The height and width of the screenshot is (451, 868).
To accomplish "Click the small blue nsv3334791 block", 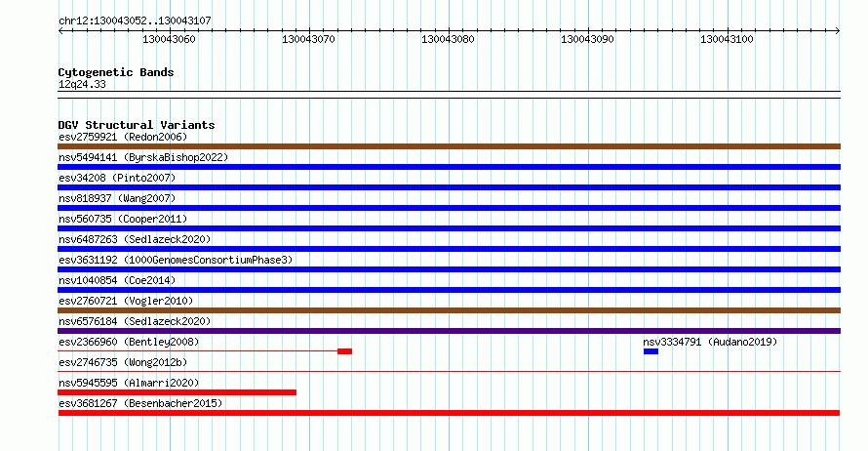I will pos(651,351).
